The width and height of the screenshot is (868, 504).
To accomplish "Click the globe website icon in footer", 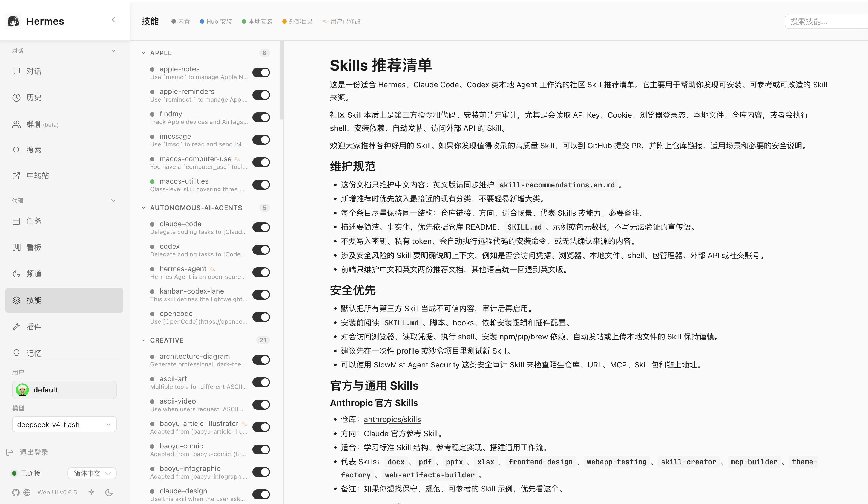I will [x=27, y=492].
